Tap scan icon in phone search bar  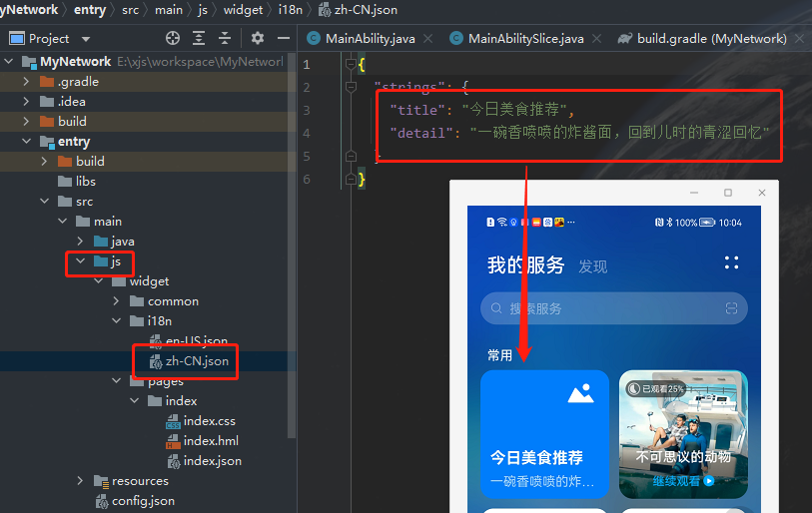coord(731,308)
